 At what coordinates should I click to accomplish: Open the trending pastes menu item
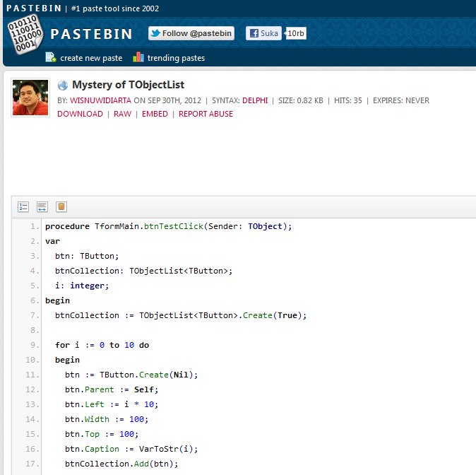tap(177, 58)
